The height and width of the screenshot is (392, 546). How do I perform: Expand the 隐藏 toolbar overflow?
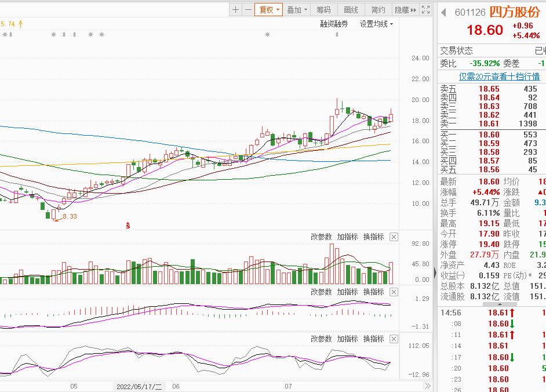pos(405,10)
